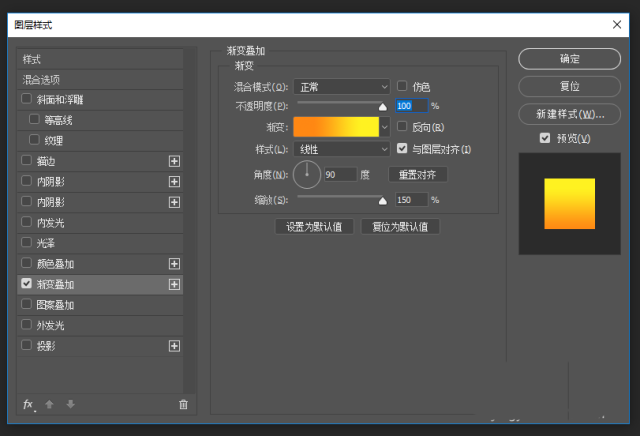The height and width of the screenshot is (436, 640).
Task: Enable 斜面和浮雕 checkbox
Action: coord(26,99)
